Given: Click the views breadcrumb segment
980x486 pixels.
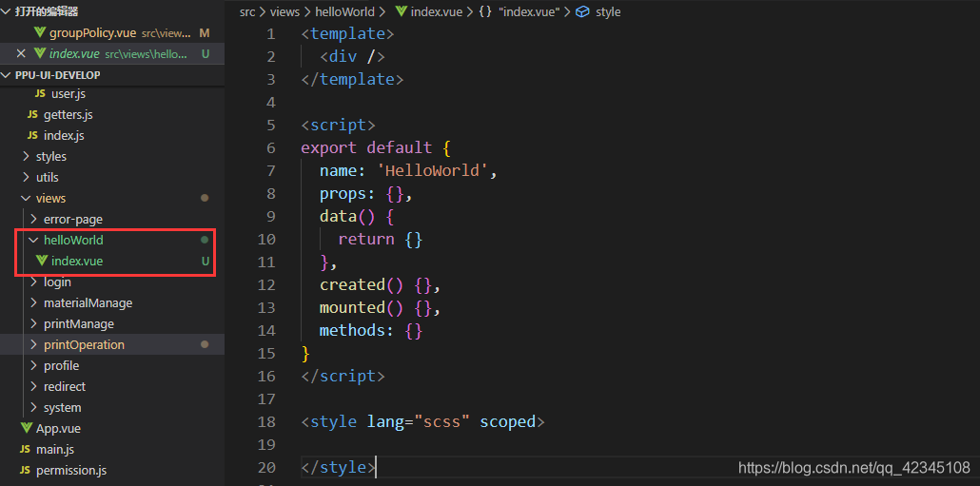Looking at the screenshot, I should click(x=285, y=11).
